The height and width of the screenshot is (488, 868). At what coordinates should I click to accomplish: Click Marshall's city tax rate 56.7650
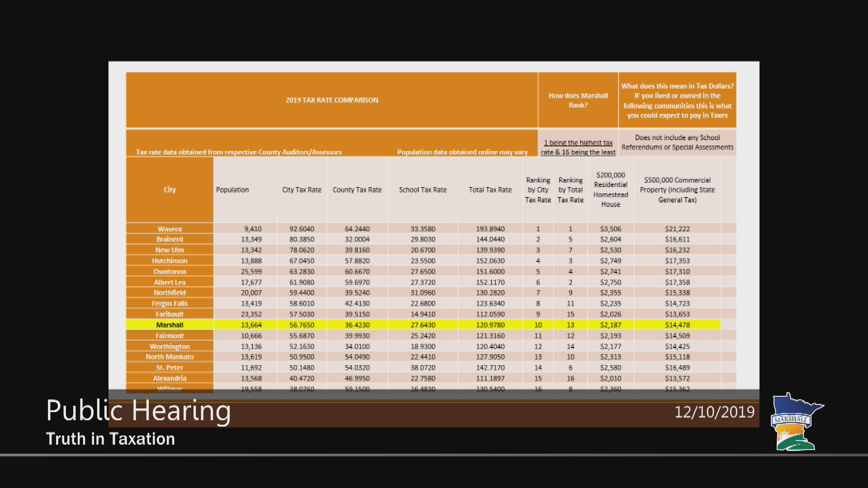[x=302, y=325]
